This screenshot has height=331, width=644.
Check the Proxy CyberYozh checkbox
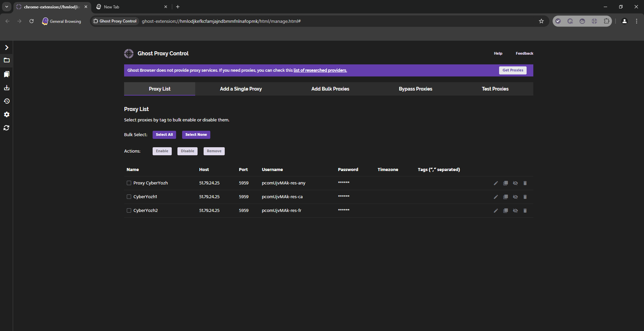129,183
